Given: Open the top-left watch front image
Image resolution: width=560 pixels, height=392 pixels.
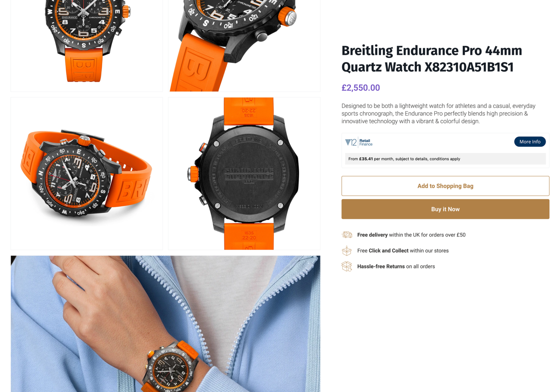Looking at the screenshot, I should point(87,46).
